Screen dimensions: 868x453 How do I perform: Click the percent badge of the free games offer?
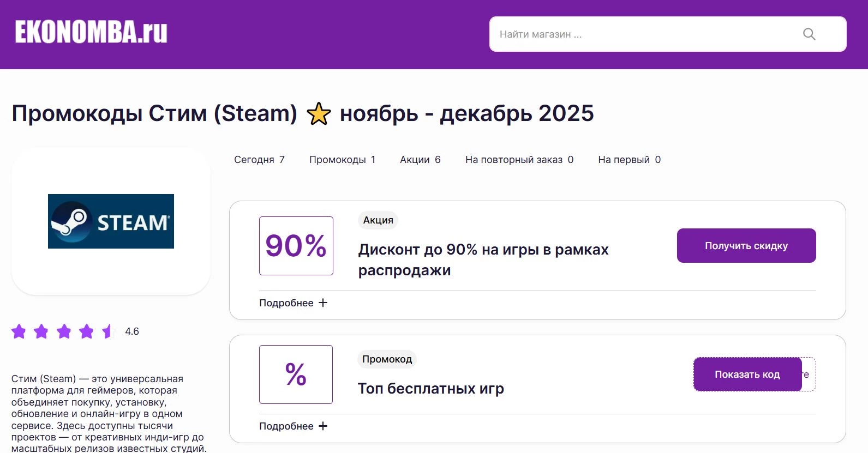tap(296, 375)
